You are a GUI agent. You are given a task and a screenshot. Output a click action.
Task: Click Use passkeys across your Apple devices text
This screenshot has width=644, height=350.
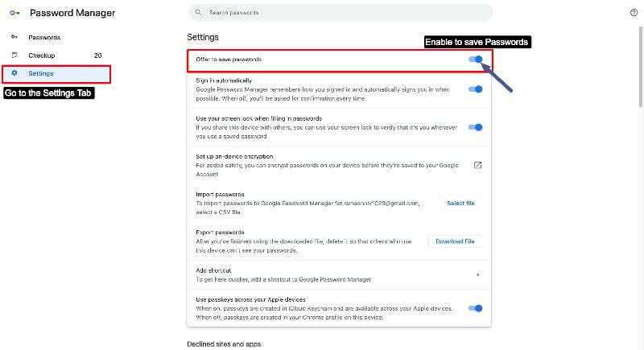(x=250, y=299)
